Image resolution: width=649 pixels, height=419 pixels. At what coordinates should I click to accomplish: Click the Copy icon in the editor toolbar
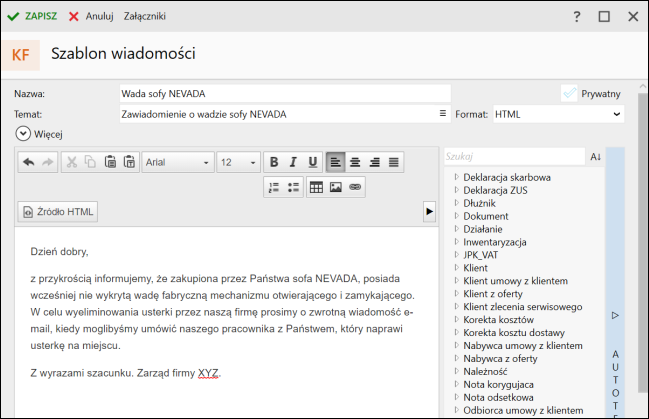coord(90,162)
